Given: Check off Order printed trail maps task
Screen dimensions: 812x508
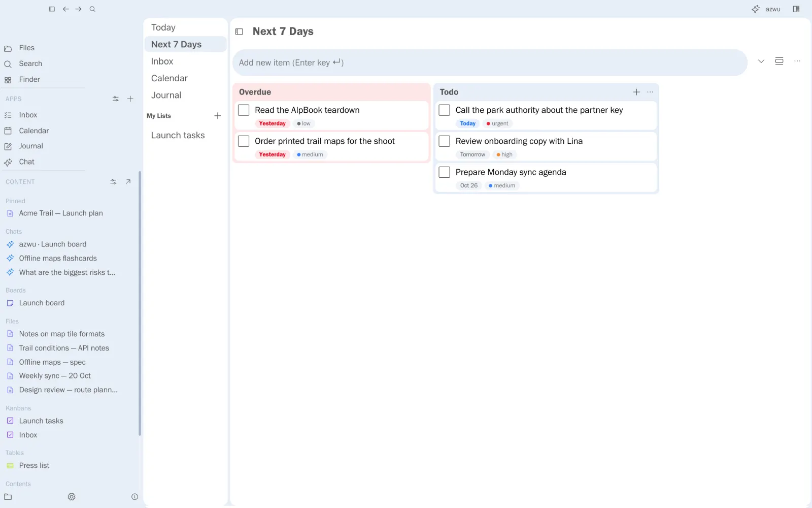Looking at the screenshot, I should 244,141.
